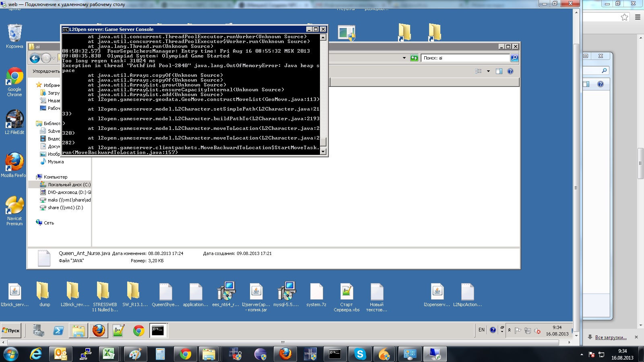Select the QueenShye... text file on desktop
Viewport: 644px width, 362px height.
pos(165,294)
